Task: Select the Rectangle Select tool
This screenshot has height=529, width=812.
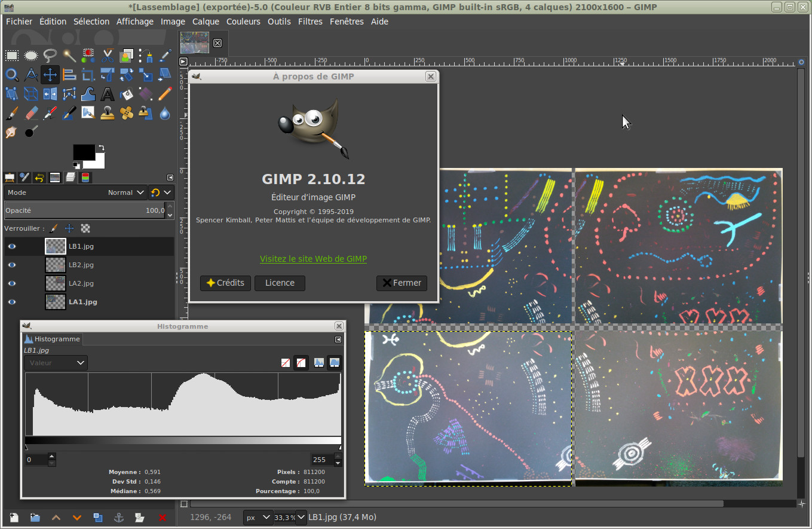Action: click(11, 56)
